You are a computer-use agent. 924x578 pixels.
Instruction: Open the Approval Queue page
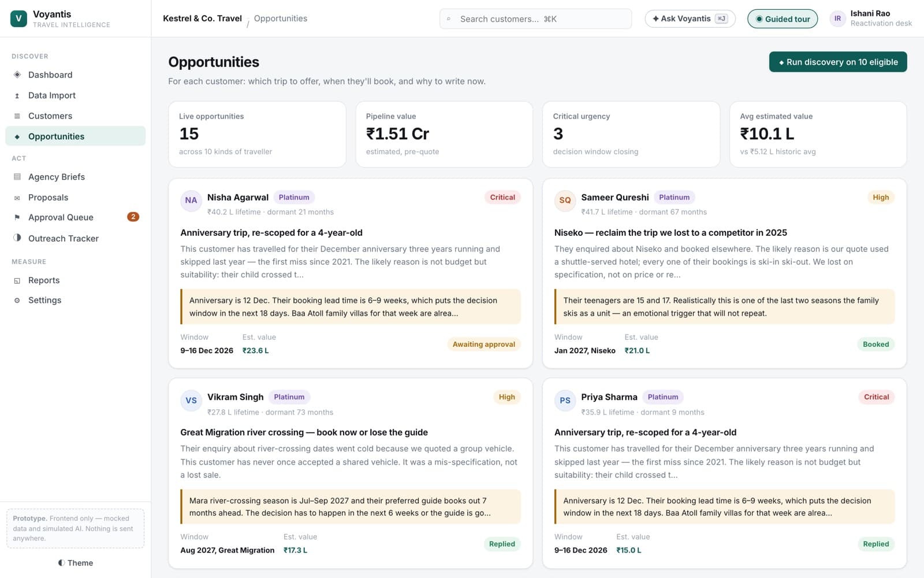coord(75,217)
